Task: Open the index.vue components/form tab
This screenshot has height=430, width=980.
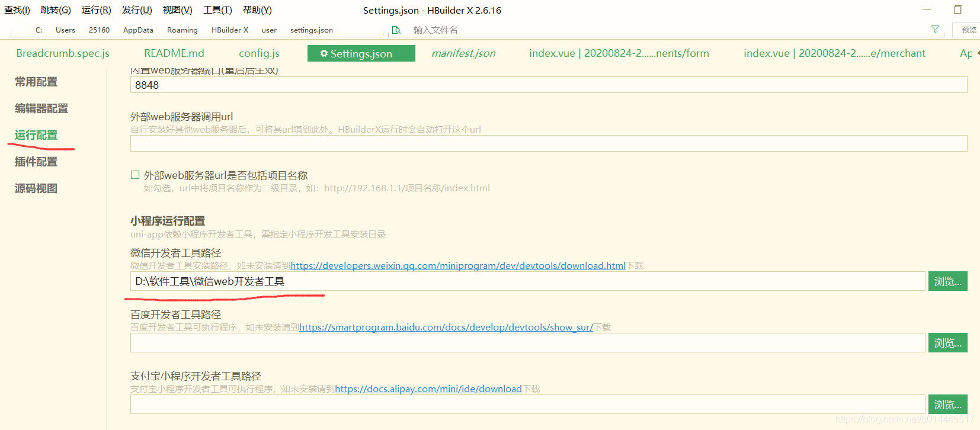Action: tap(619, 53)
